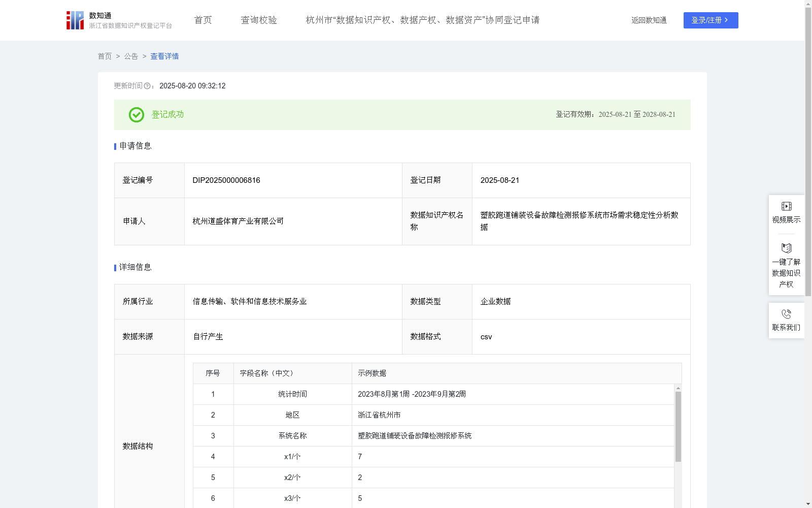Click the 详细信息 section heading

(135, 268)
